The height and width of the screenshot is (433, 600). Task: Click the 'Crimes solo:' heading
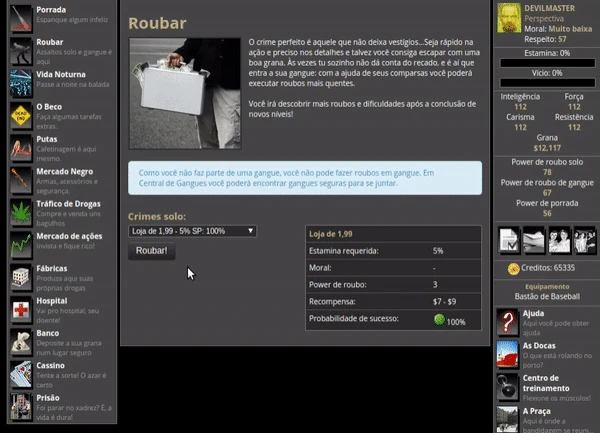pos(157,216)
